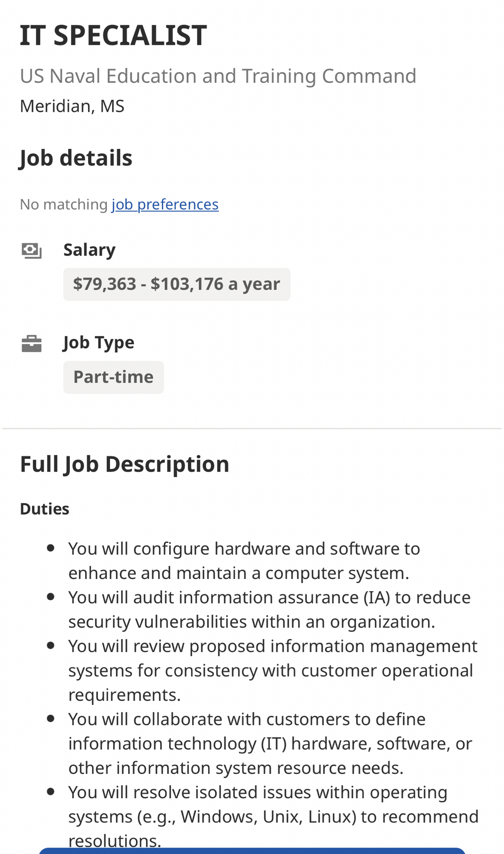
Task: Select US Naval Education and Training Command
Action: pos(218,76)
